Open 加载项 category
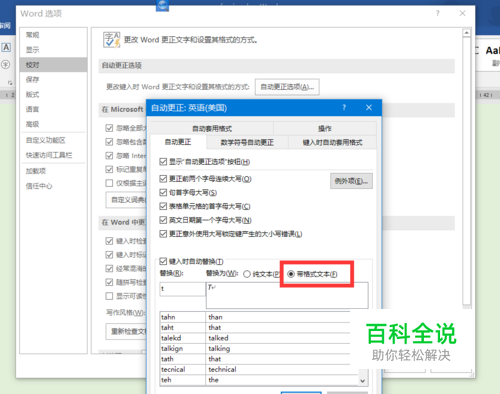 click(53, 171)
